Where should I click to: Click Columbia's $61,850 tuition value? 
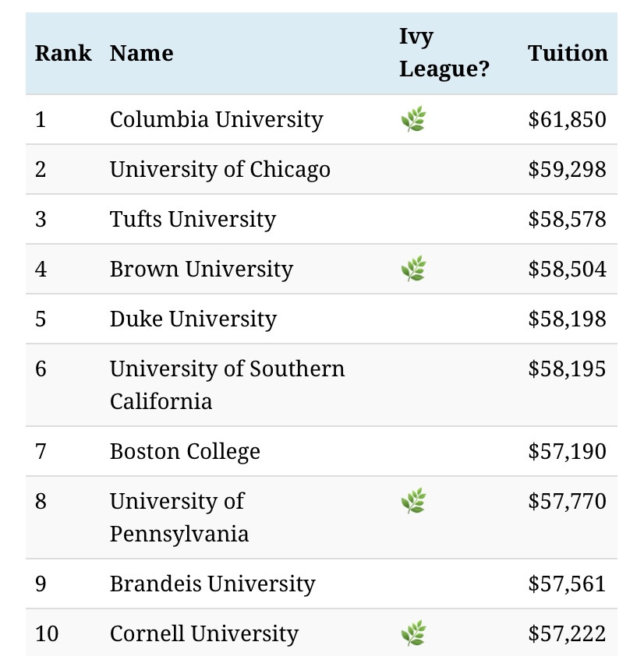point(567,119)
